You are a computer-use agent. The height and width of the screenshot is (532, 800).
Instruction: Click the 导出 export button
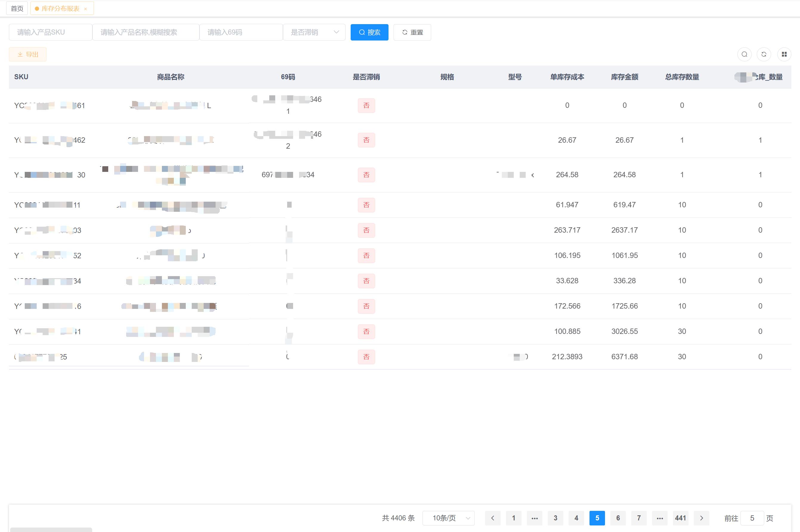click(28, 54)
